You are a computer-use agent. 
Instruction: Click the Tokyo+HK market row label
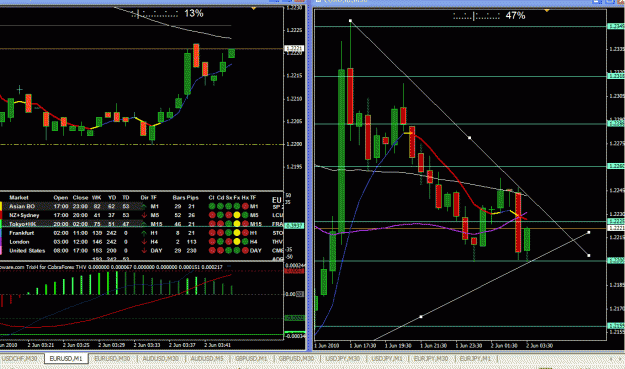point(23,224)
